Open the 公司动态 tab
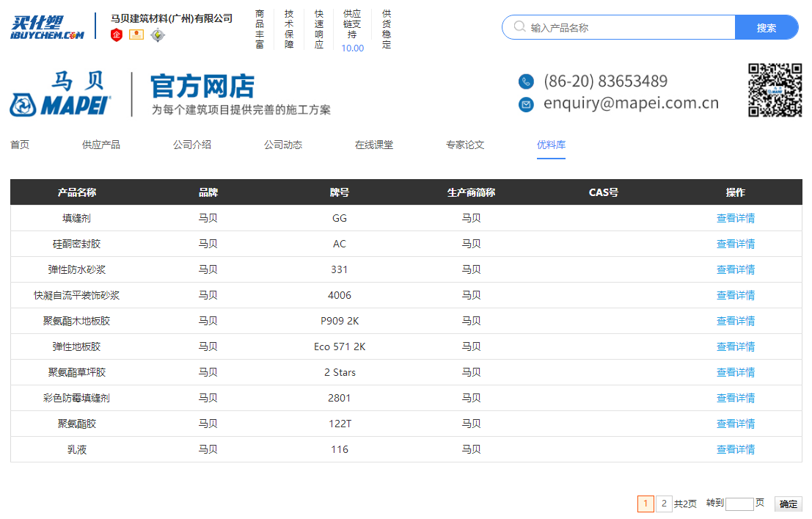The height and width of the screenshot is (519, 812). point(283,145)
